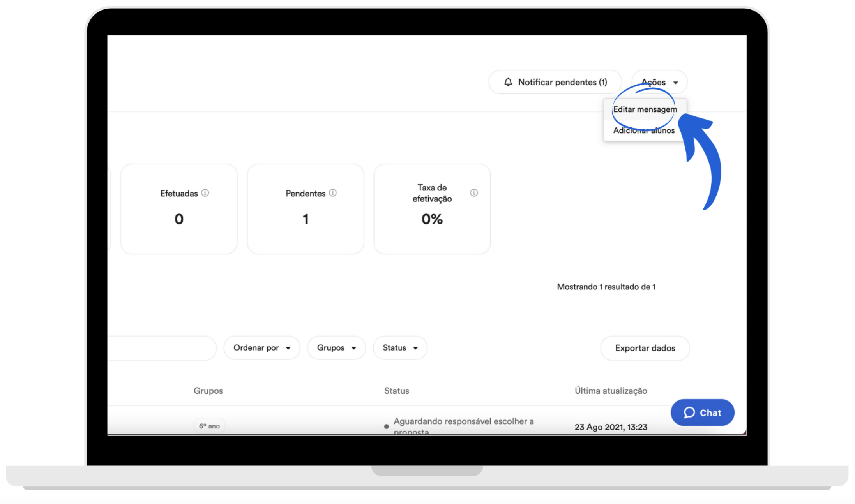Click the Pendentes card value 1
Viewport: 855px width, 504px height.
pos(306,219)
